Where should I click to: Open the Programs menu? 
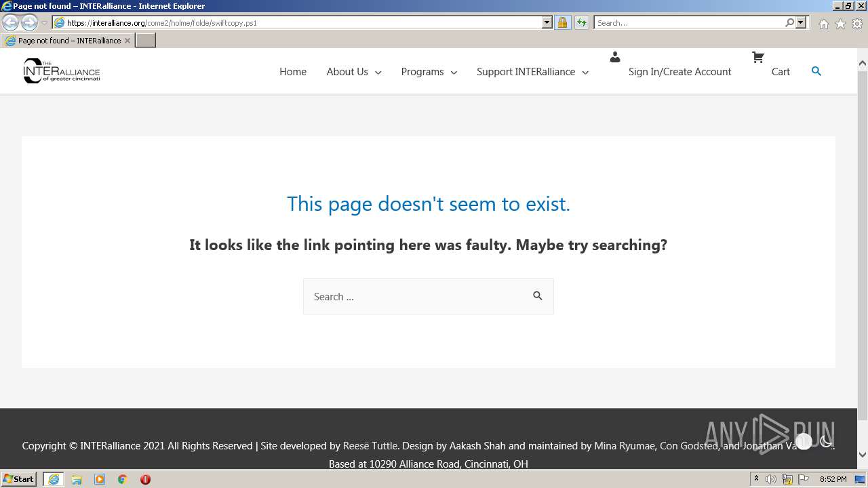(422, 71)
